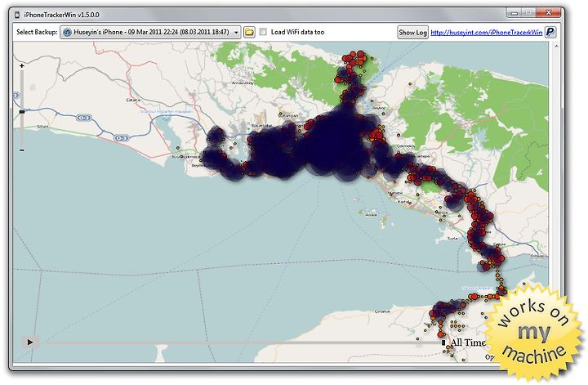Click the Select Backup label

point(37,32)
